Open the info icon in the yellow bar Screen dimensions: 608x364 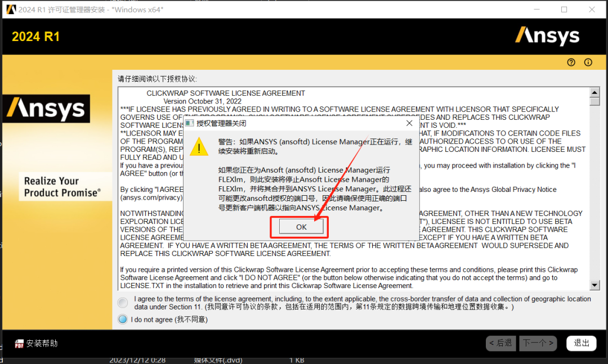click(588, 62)
